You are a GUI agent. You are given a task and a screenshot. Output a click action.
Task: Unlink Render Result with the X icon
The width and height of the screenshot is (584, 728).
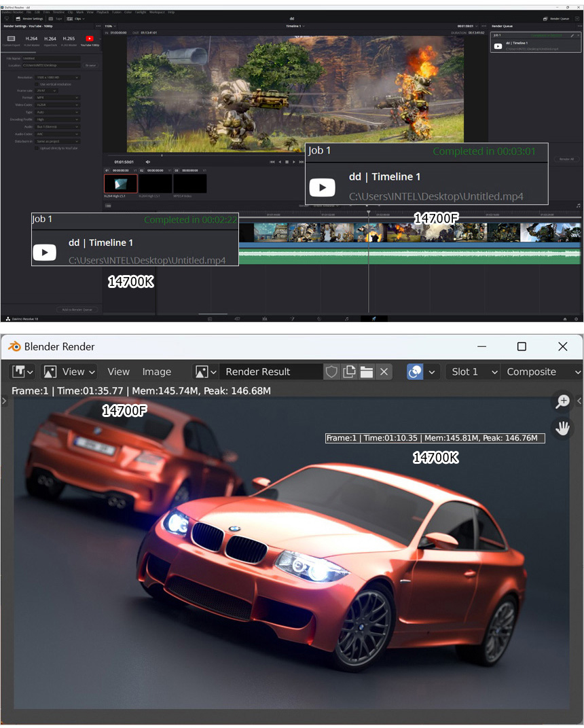[x=384, y=372]
